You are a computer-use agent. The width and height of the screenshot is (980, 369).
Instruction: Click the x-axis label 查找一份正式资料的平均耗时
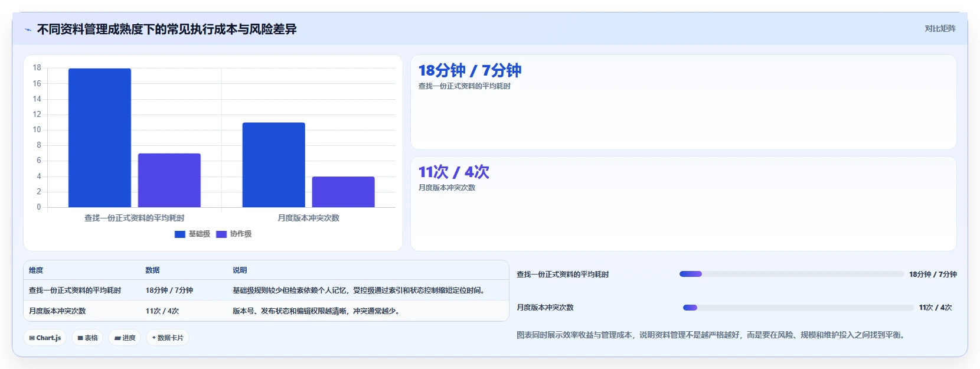135,218
